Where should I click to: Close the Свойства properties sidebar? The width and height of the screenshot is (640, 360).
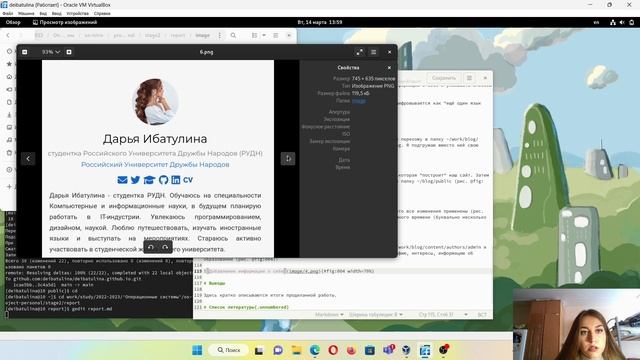(x=389, y=68)
